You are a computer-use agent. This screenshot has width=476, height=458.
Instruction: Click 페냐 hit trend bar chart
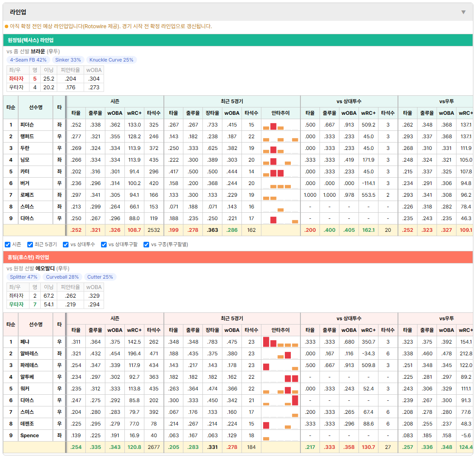click(280, 342)
